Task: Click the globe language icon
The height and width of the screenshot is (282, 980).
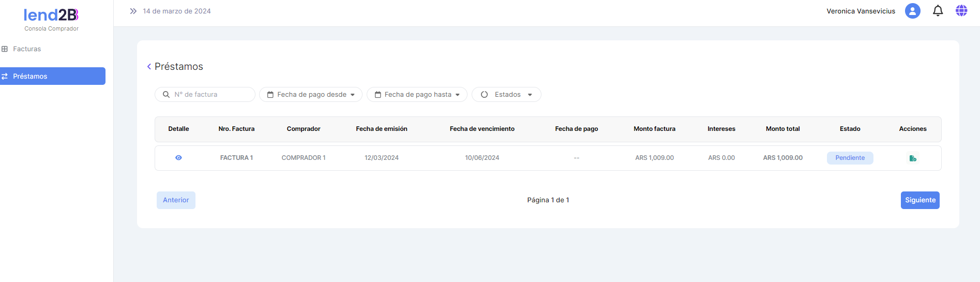Action: pyautogui.click(x=961, y=11)
